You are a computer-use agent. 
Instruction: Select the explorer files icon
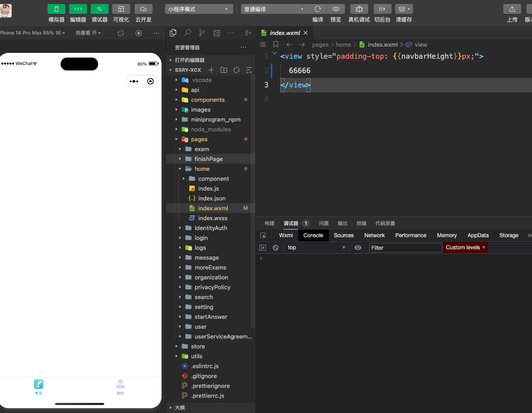[173, 33]
